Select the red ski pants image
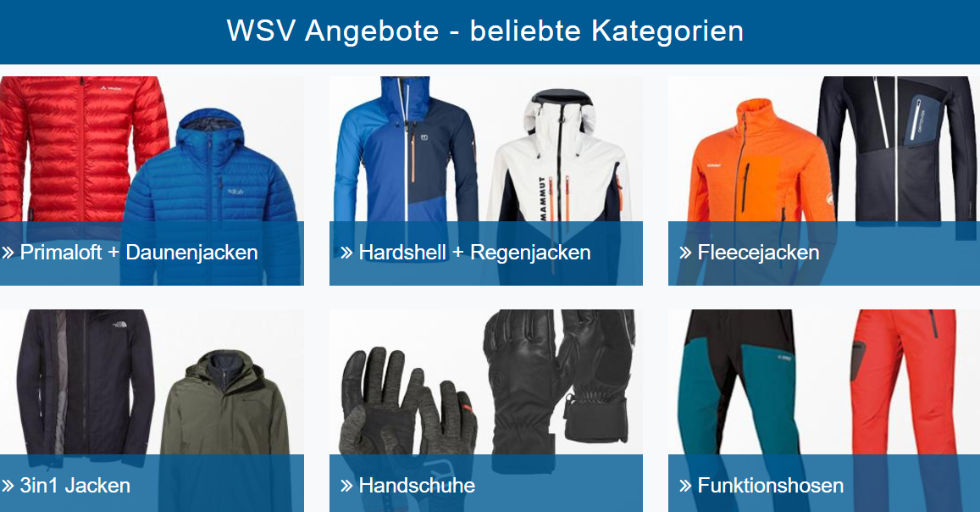 click(x=903, y=381)
